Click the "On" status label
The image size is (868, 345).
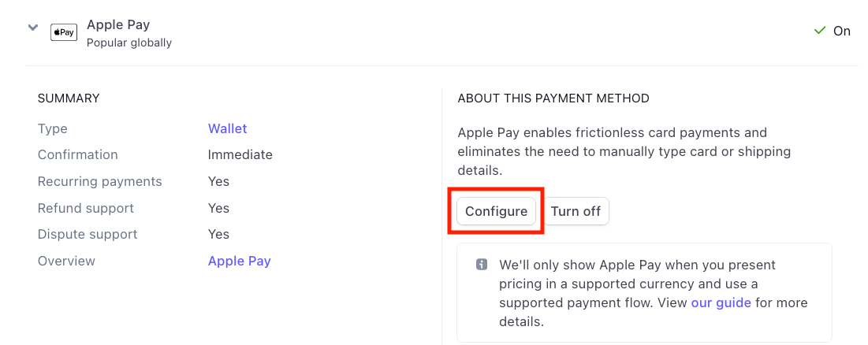pyautogui.click(x=842, y=31)
